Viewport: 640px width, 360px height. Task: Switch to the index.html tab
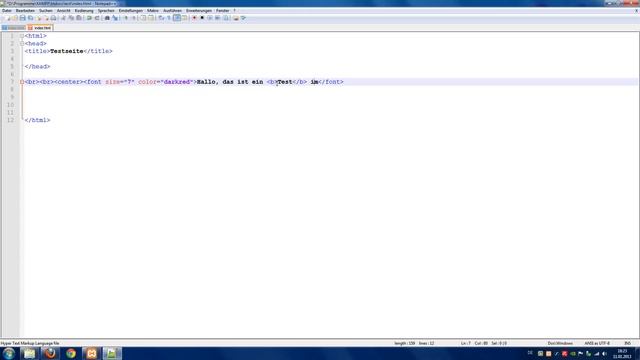pos(40,28)
